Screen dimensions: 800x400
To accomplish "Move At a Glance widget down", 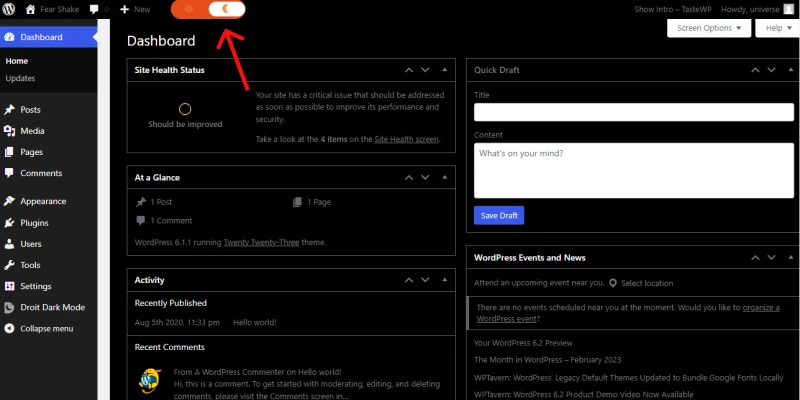I will (425, 178).
